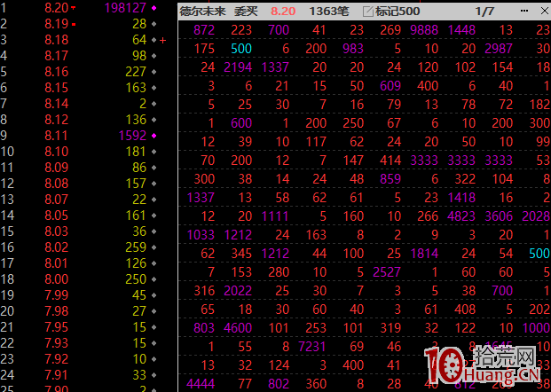
Task: Click the diamond icon in the 8.05 row
Action: click(x=153, y=216)
